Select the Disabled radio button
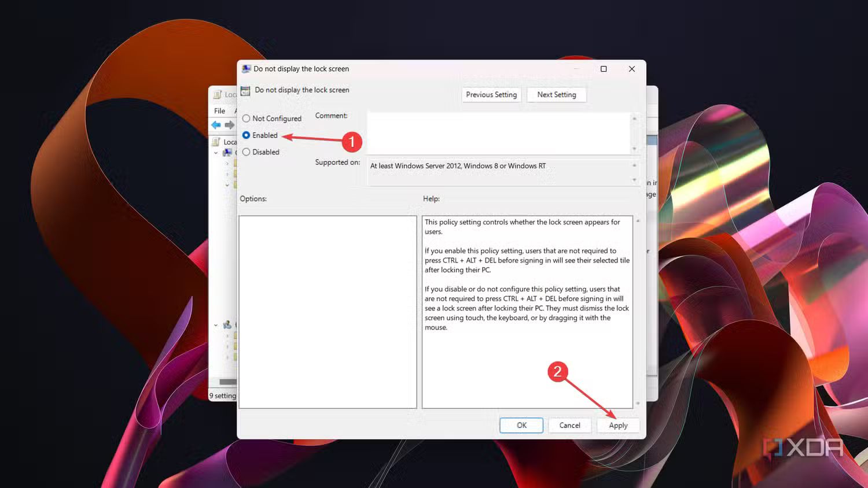This screenshot has height=488, width=868. click(247, 151)
